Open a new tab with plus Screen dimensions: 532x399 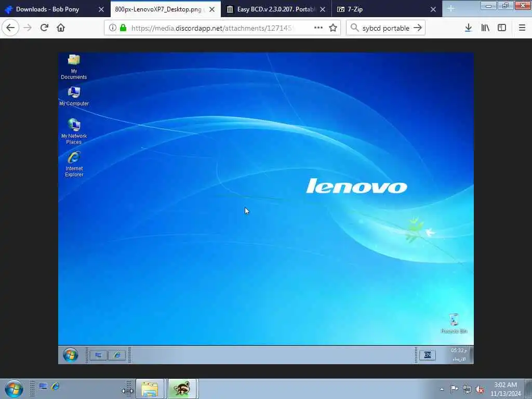pyautogui.click(x=450, y=8)
